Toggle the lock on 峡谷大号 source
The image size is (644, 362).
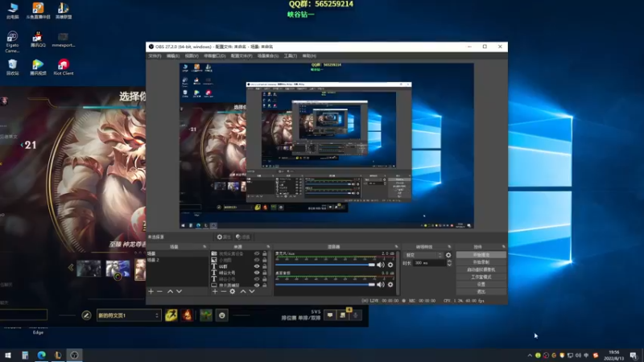coord(265,272)
